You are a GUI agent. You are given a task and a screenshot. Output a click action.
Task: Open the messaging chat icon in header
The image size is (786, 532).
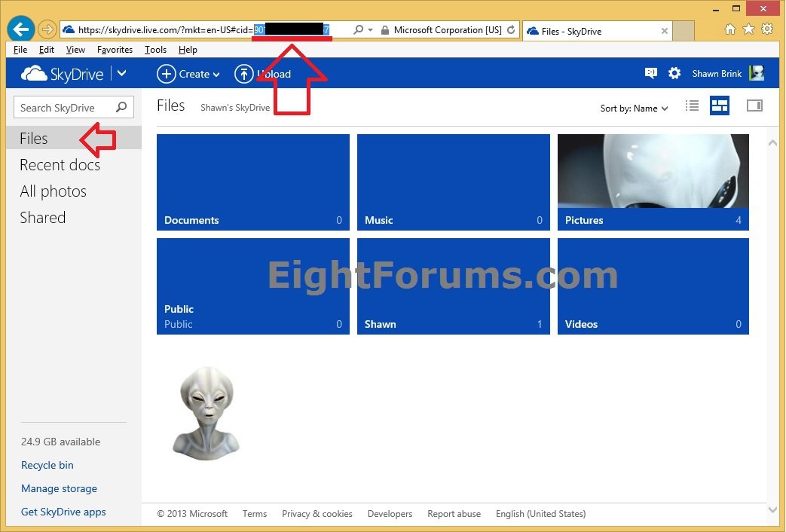tap(651, 73)
